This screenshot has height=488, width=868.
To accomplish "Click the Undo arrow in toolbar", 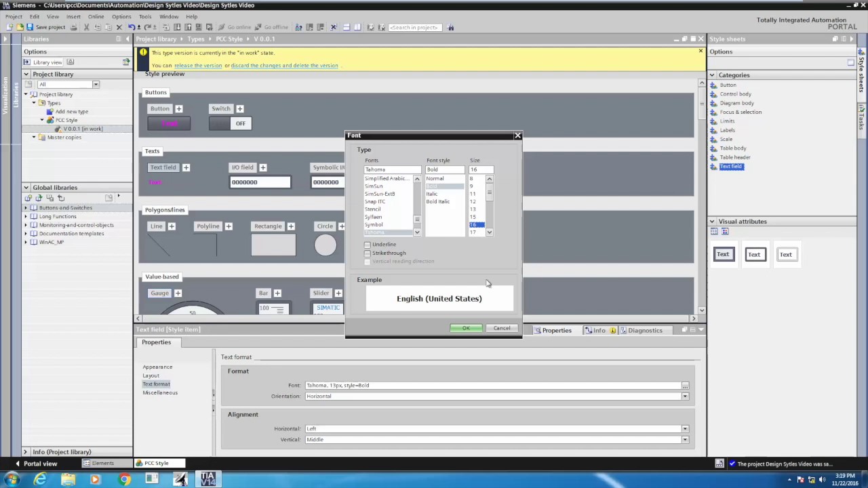I will click(x=131, y=27).
